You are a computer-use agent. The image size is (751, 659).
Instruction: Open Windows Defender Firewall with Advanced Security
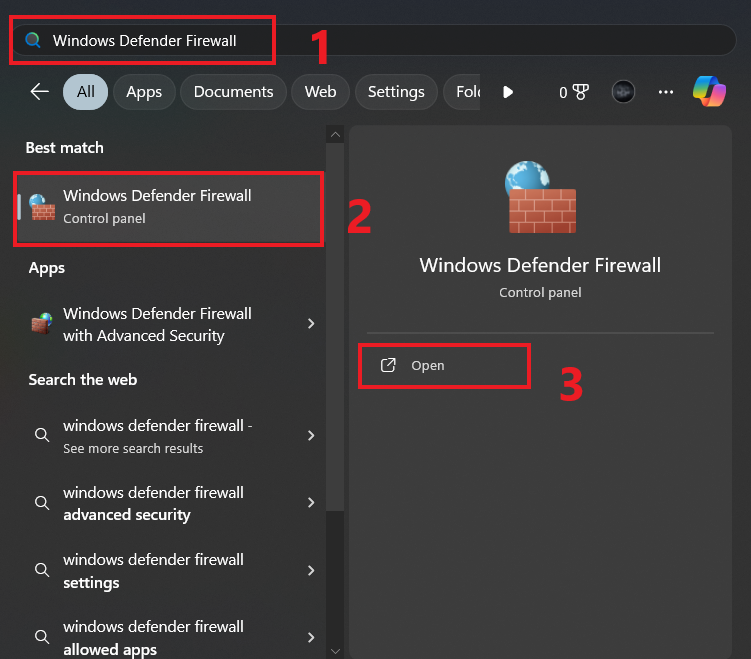click(x=169, y=324)
